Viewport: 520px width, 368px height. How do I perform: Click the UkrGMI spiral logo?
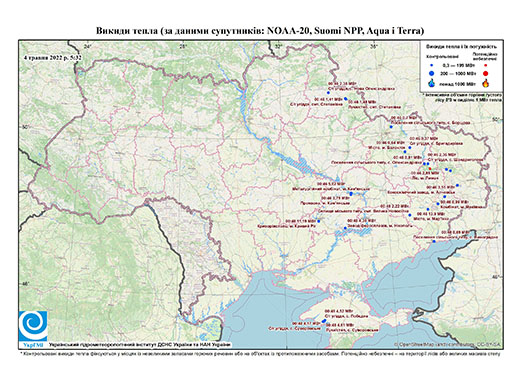tap(33, 327)
